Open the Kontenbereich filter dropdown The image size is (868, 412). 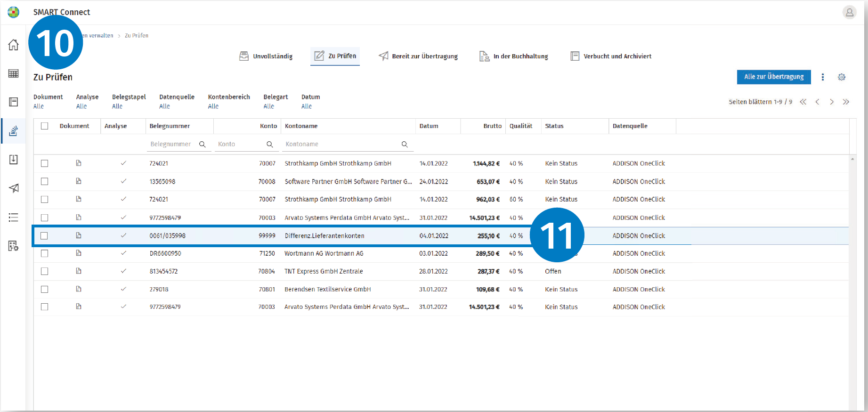(x=229, y=102)
